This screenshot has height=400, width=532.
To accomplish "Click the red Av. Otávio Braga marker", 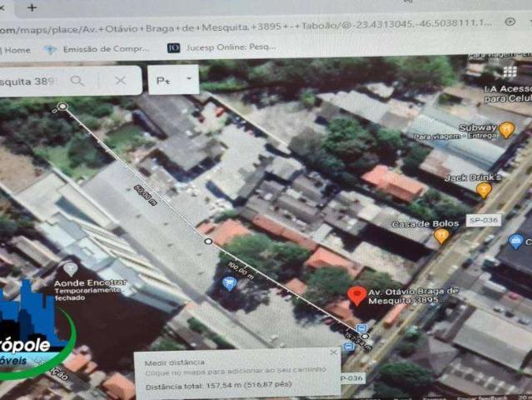I will [x=357, y=295].
